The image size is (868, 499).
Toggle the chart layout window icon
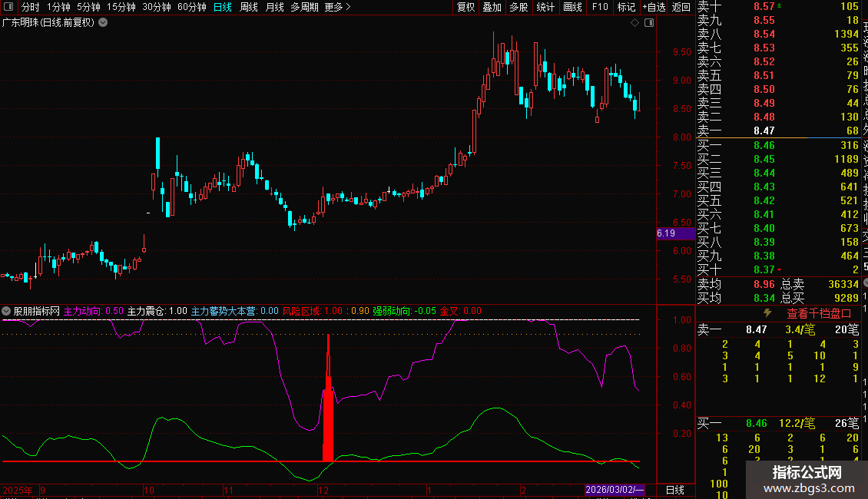point(649,23)
